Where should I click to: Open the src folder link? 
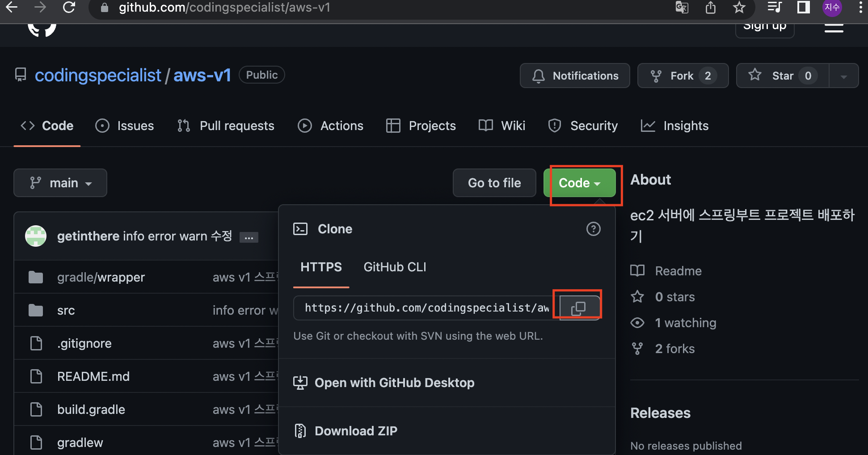[66, 311]
